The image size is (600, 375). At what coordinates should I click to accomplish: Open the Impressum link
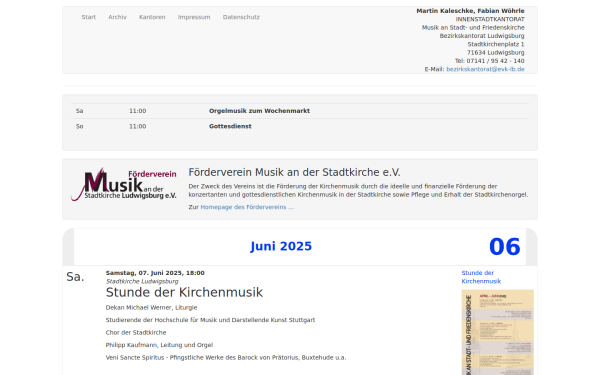pyautogui.click(x=194, y=17)
